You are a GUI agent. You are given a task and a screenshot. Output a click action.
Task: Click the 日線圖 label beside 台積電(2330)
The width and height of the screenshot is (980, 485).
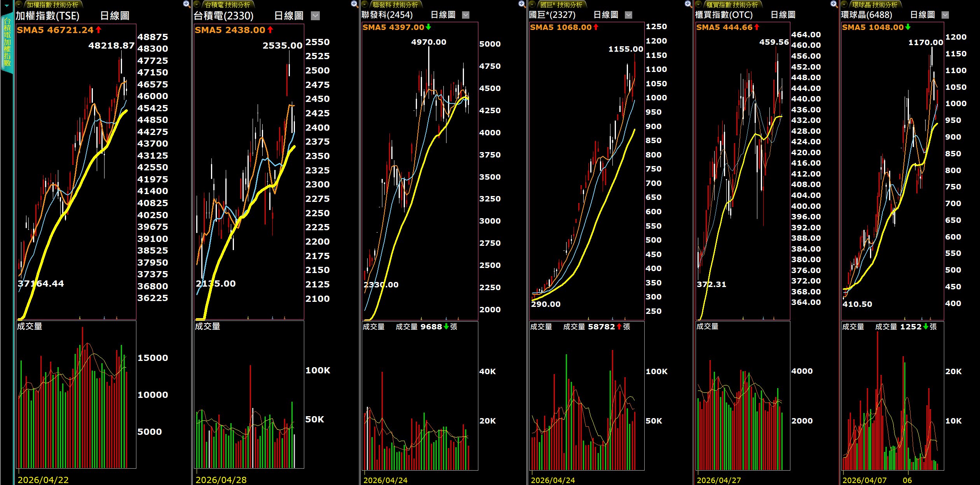coord(289,16)
